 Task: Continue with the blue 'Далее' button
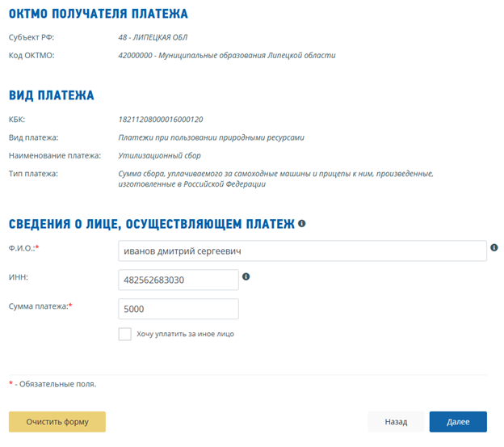pos(458,422)
